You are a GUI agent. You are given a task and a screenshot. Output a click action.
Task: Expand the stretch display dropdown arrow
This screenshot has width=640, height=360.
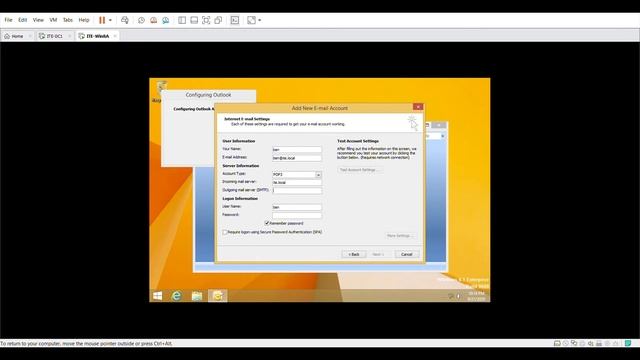pyautogui.click(x=260, y=20)
